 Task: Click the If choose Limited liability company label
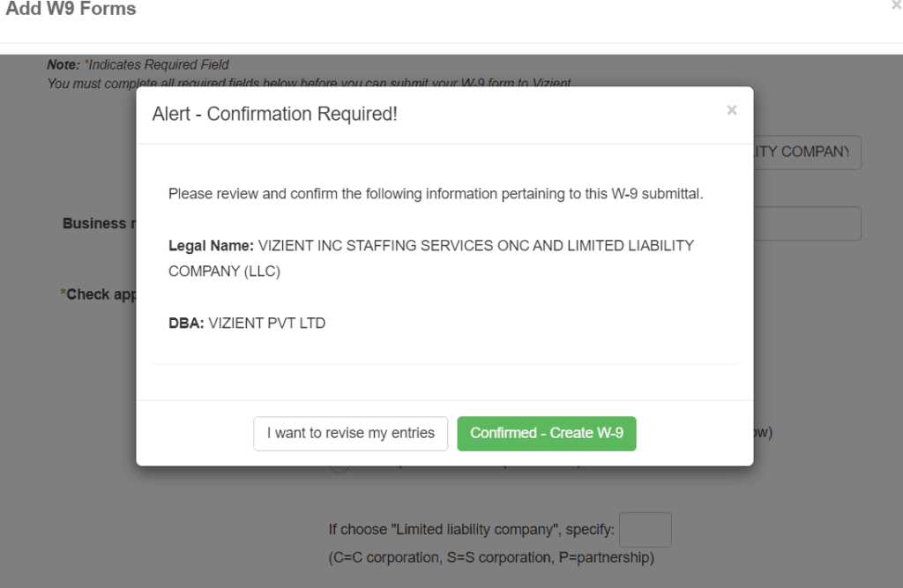471,531
